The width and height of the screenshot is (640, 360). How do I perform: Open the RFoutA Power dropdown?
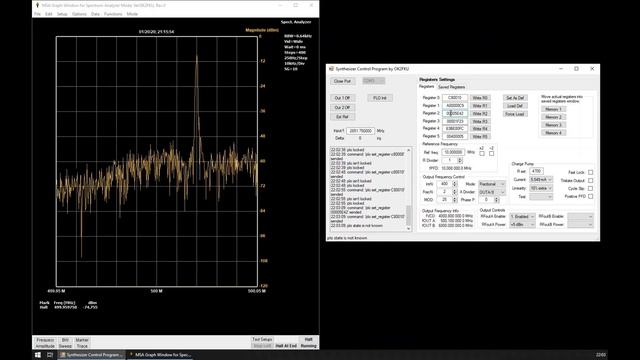(522, 224)
